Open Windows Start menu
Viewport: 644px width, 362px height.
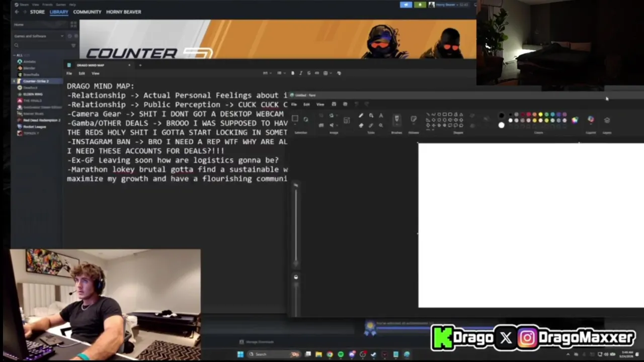tap(240, 354)
